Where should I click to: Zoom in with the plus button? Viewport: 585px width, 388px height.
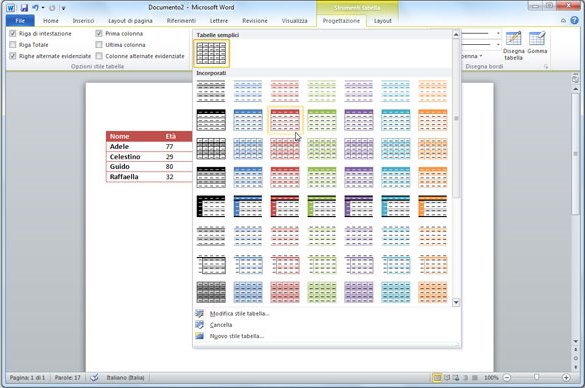point(566,378)
